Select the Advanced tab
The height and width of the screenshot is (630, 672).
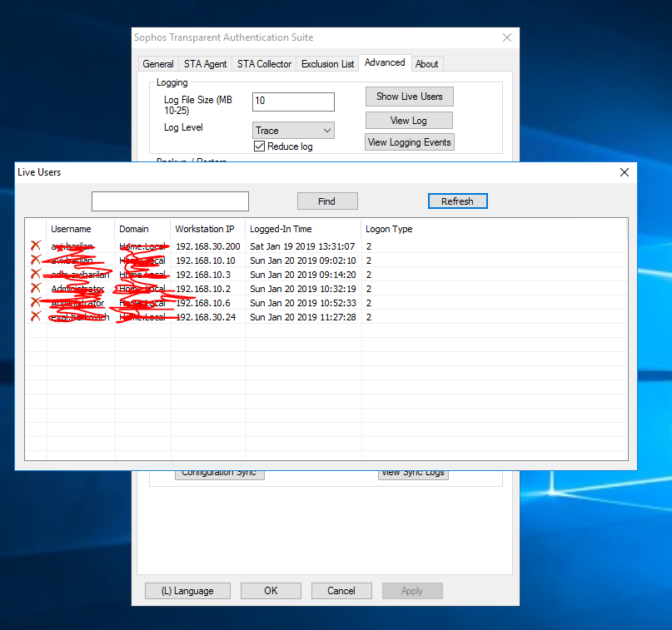(385, 62)
